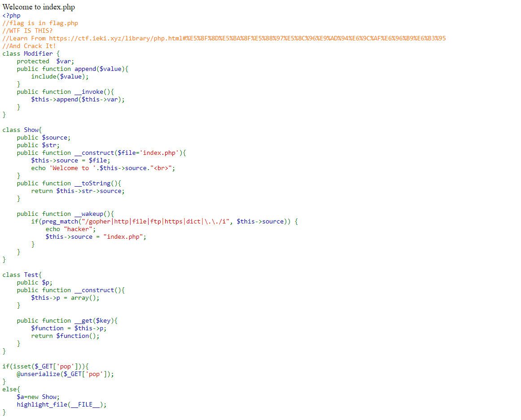The image size is (521, 420).
Task: Click the "Welcome to index.php" heading text
Action: coord(39,7)
